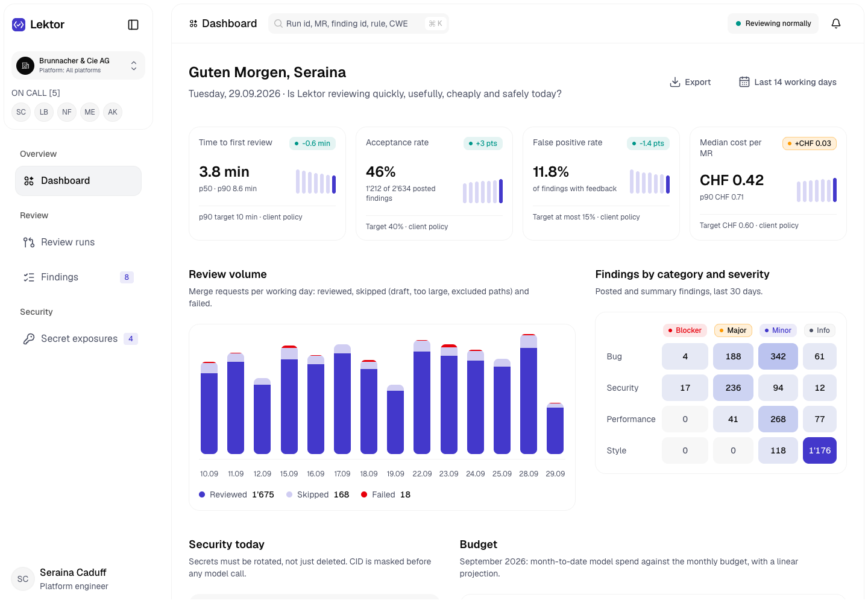This screenshot has width=868, height=603.
Task: Click the Review runs branch icon
Action: (x=29, y=242)
